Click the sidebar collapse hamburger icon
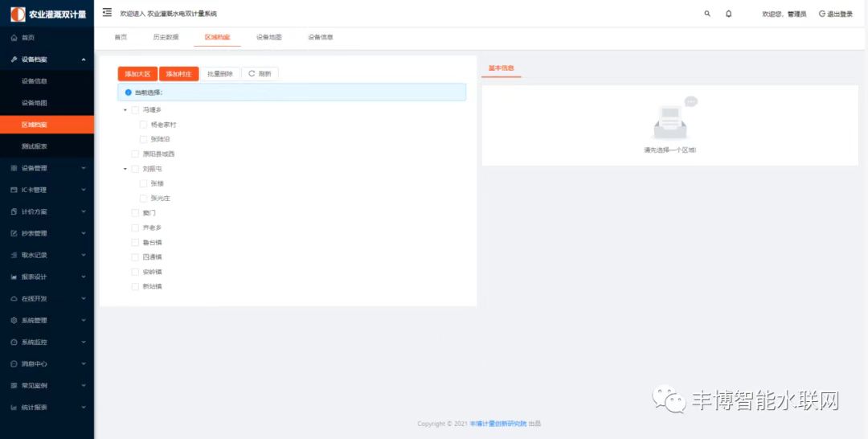 pyautogui.click(x=107, y=12)
